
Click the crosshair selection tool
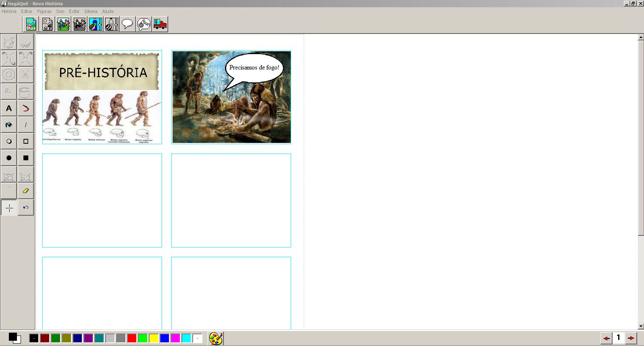click(x=9, y=208)
